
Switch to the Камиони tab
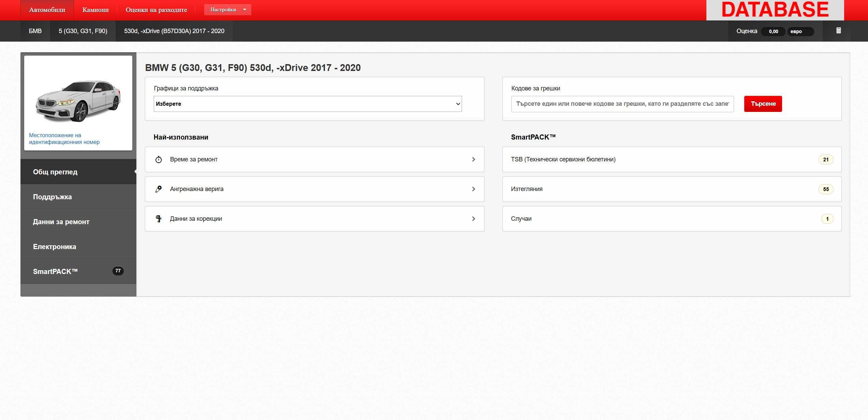(x=95, y=10)
